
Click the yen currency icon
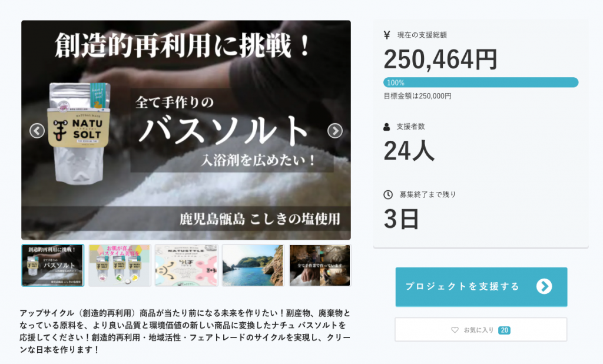click(387, 35)
